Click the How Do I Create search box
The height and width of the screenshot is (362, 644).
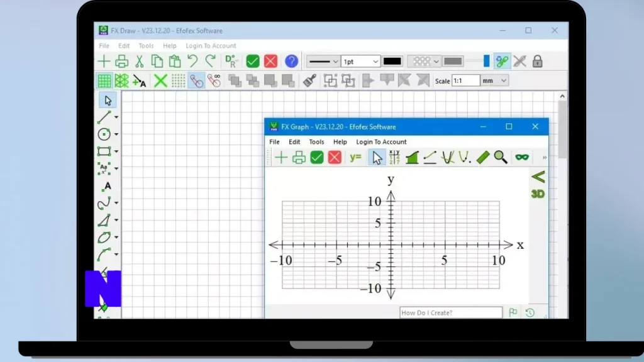[x=450, y=312]
